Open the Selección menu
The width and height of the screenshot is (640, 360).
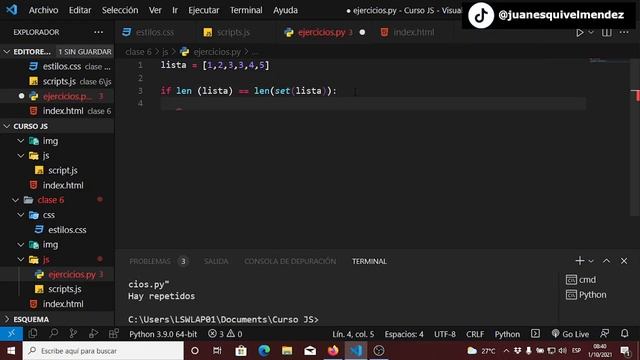click(x=120, y=10)
